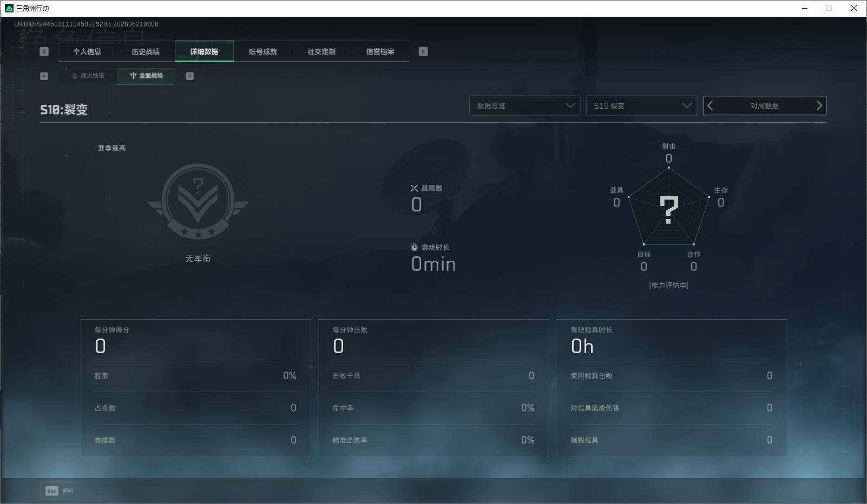Screen dimensions: 867x504
Task: Click the left arrow beside 对局数据
Action: pyautogui.click(x=711, y=106)
